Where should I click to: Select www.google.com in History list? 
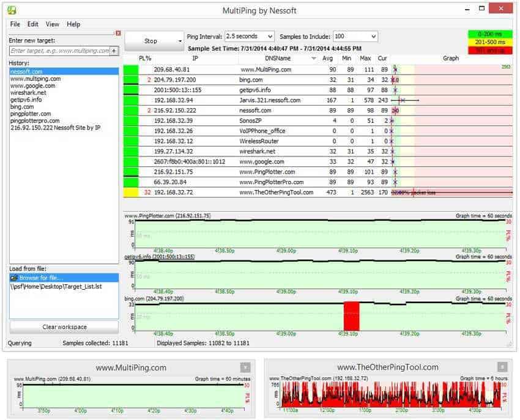click(x=33, y=86)
